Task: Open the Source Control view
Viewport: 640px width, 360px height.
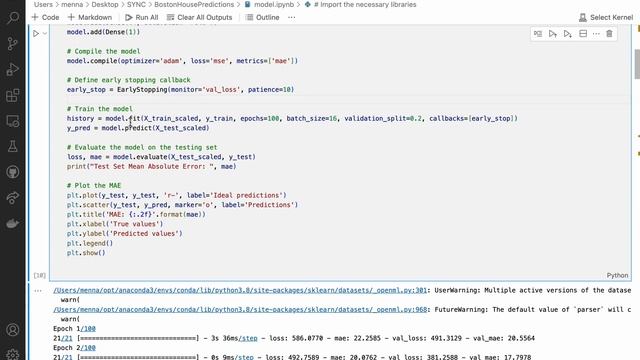Action: (x=13, y=44)
